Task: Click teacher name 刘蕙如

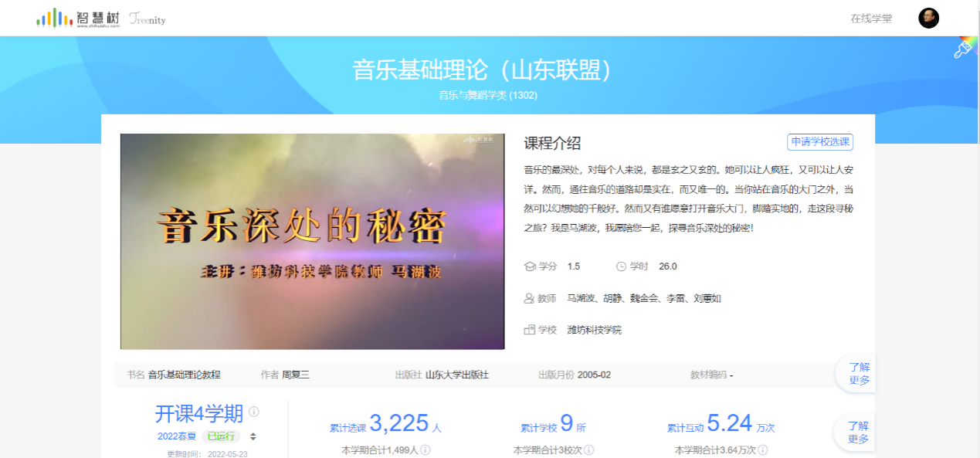Action: 707,298
